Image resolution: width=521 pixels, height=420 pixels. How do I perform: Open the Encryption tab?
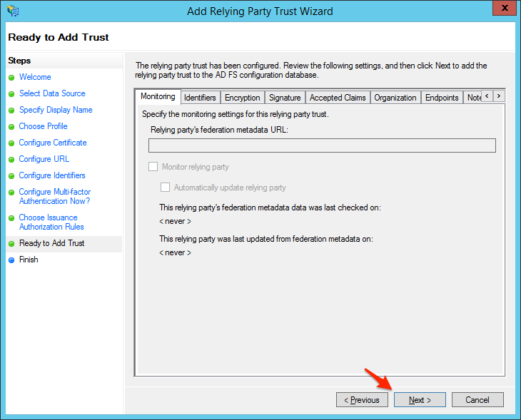pyautogui.click(x=242, y=98)
